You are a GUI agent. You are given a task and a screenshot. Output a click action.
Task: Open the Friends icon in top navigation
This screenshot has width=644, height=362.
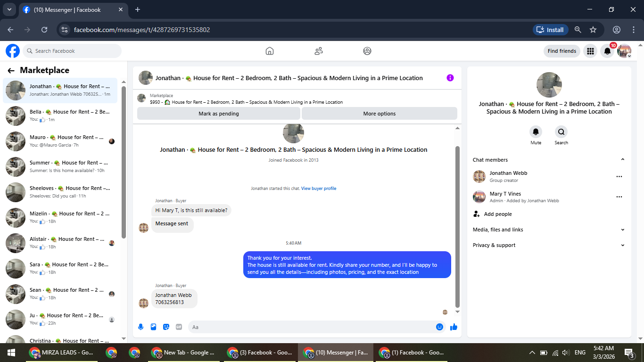319,51
